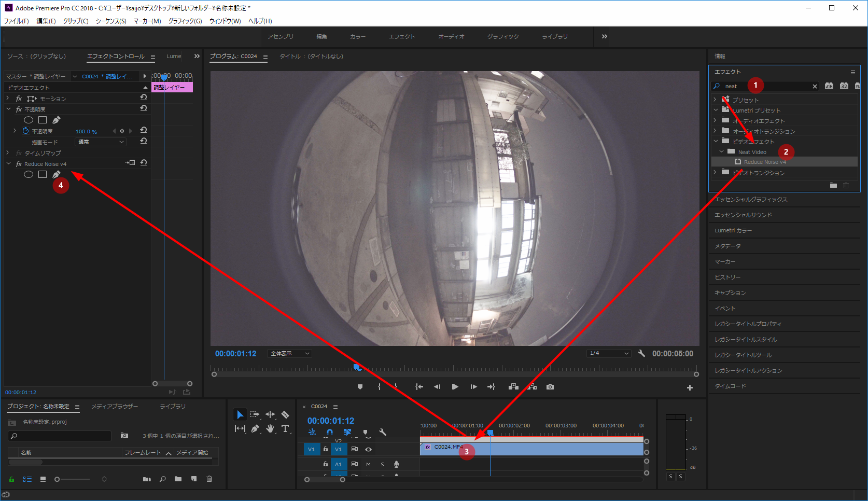Expand the プリセット folder
868x501 pixels.
coord(715,100)
